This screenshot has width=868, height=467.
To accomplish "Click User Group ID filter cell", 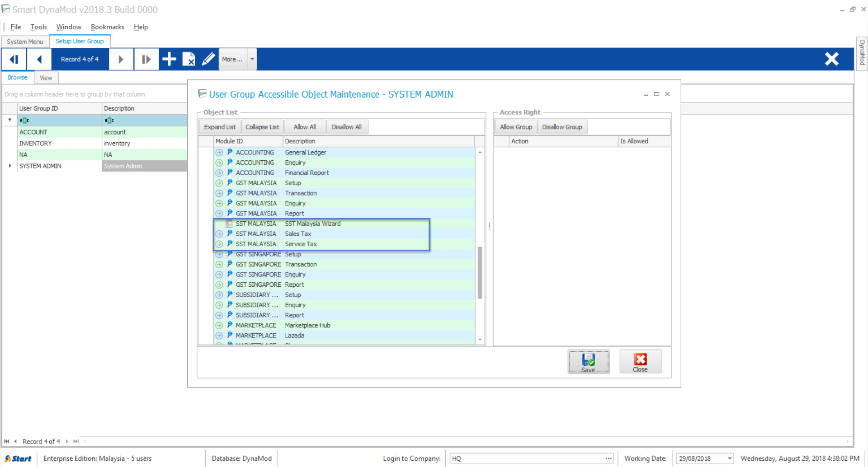I will (59, 120).
